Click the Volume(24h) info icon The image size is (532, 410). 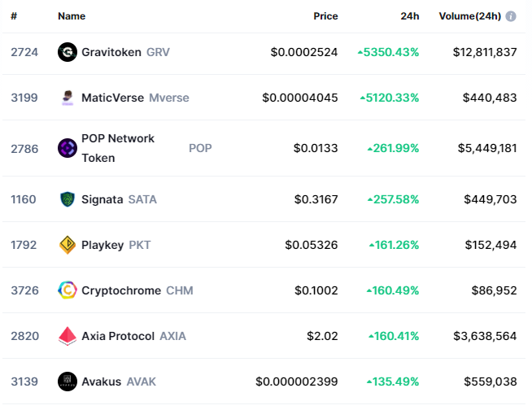coord(511,16)
